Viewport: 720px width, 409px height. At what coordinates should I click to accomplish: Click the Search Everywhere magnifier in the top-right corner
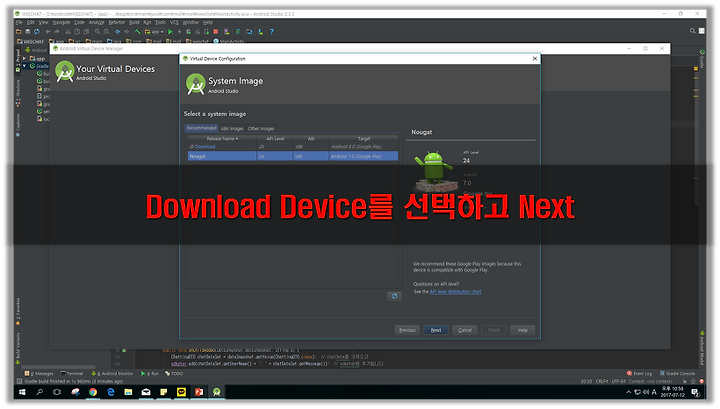click(x=692, y=31)
